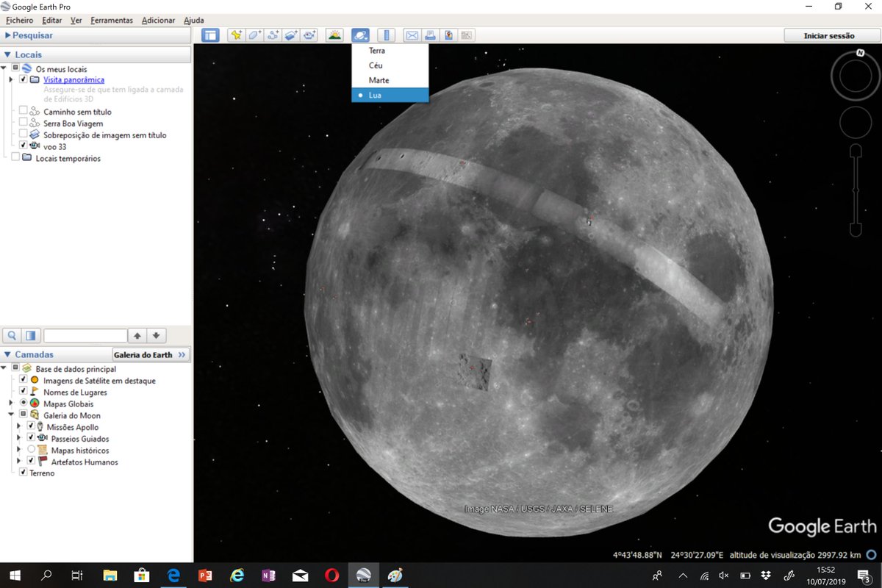Click the move joystick circle control
882x588 pixels.
(856, 122)
